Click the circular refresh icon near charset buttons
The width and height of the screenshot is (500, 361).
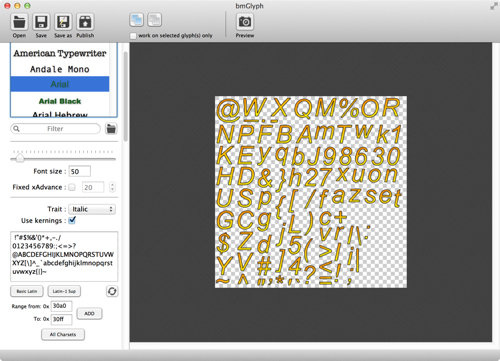pyautogui.click(x=112, y=291)
